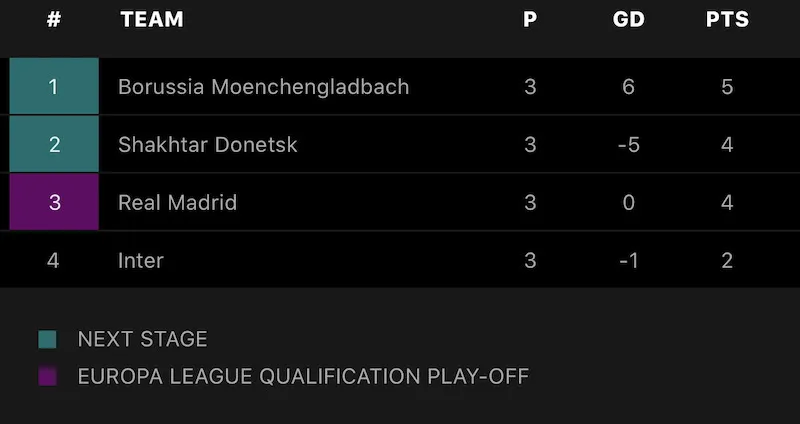The image size is (800, 424).
Task: Click the teal Next Stage legend square
Action: point(47,340)
